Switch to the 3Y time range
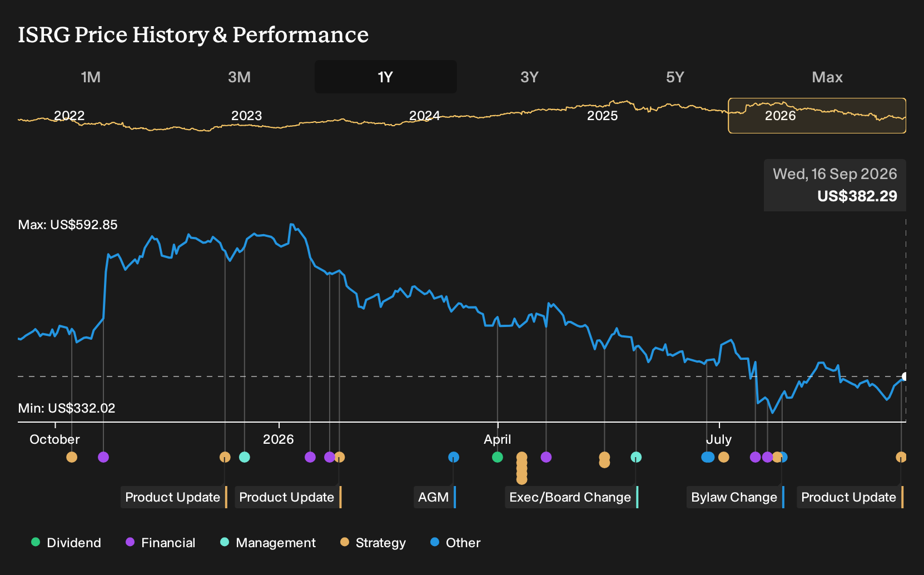 tap(529, 77)
